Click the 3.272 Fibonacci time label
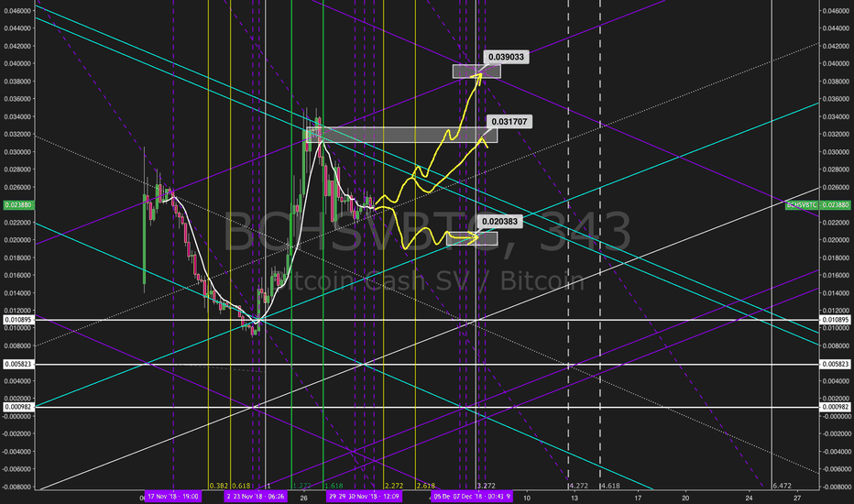854x504 pixels. [487, 486]
